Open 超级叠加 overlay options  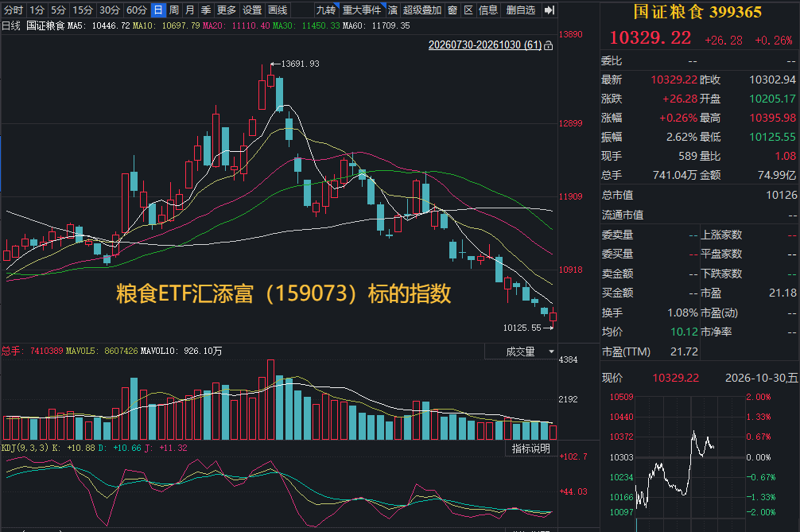point(422,10)
